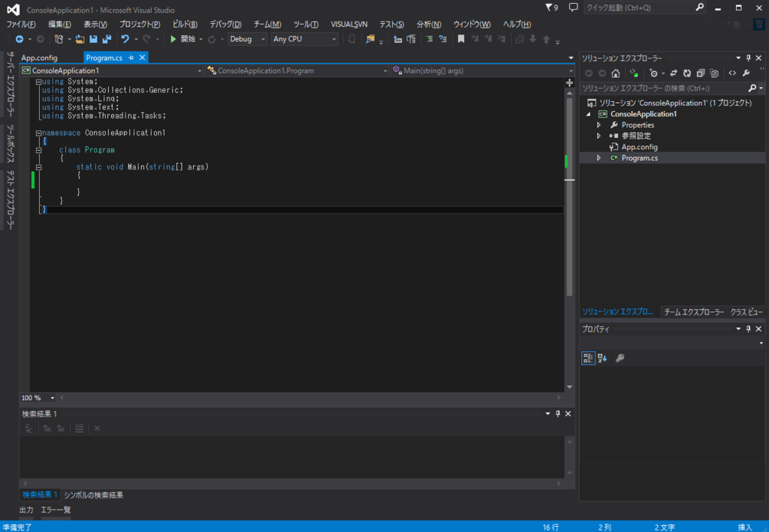Click the comment out lines icon
This screenshot has width=769, height=532.
(429, 39)
